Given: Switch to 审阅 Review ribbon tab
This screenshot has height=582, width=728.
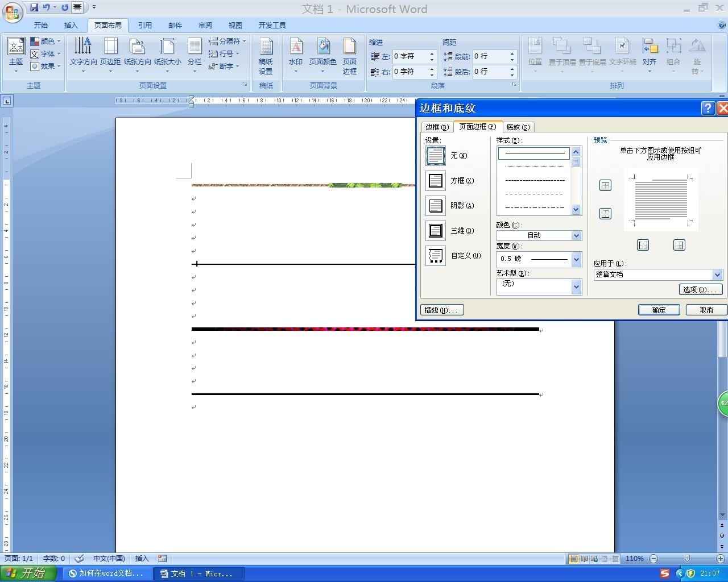Looking at the screenshot, I should (205, 26).
